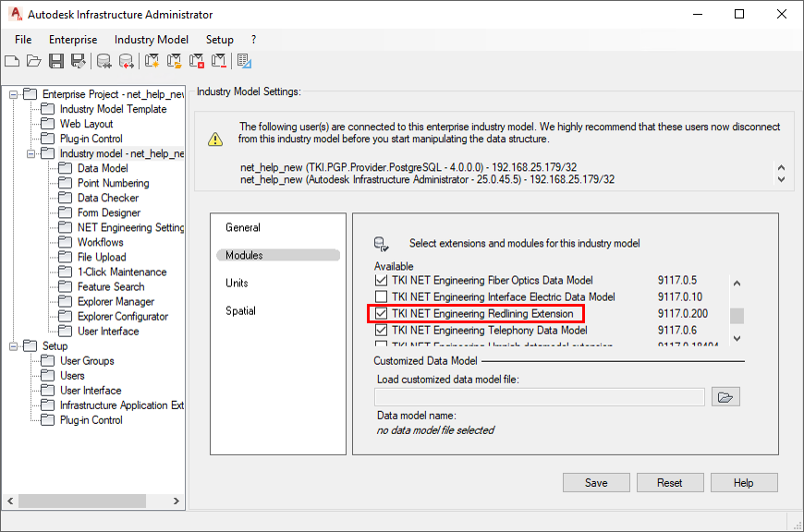Select Web Layout in tree
This screenshot has height=532, width=804.
(86, 124)
